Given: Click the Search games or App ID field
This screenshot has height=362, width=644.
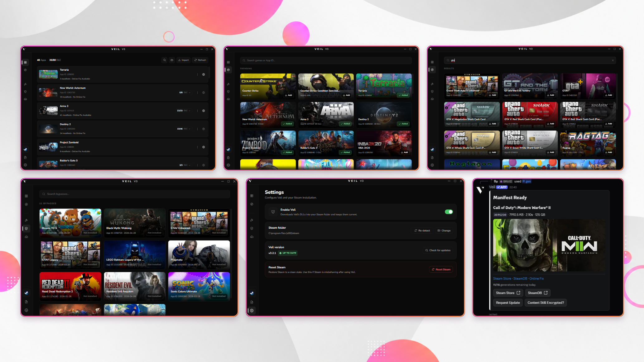Looking at the screenshot, I should 326,60.
